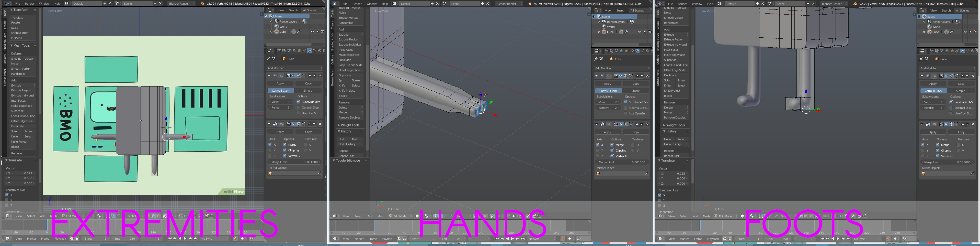Move Subsurf modifier down in left window
Screen dimensions: 980x246
tap(314, 76)
